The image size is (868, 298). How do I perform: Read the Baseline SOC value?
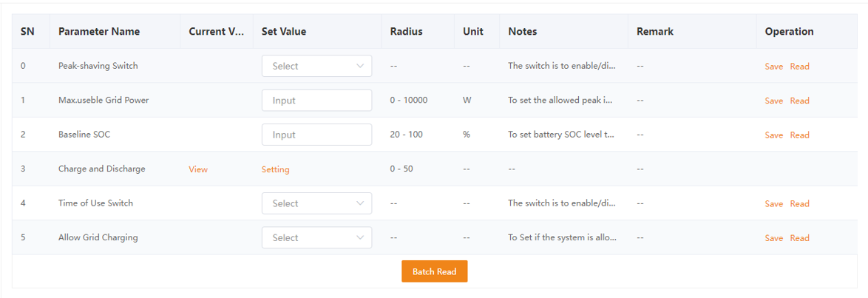point(799,135)
